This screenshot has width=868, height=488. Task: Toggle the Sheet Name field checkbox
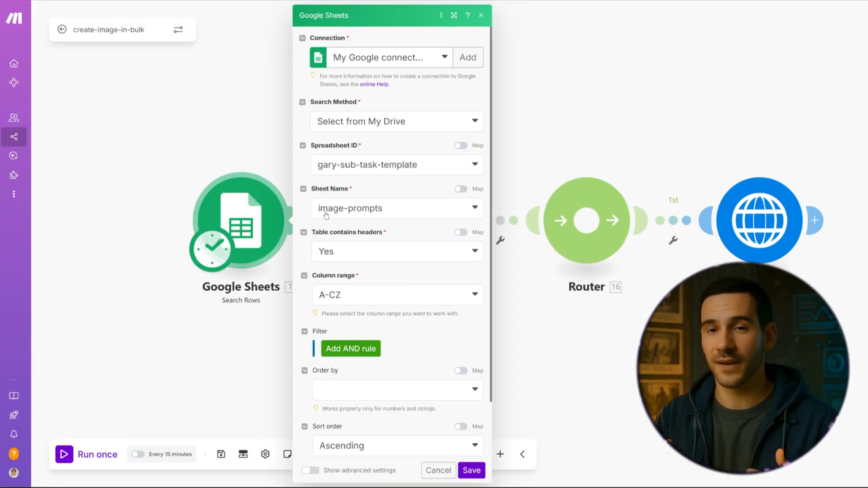303,188
